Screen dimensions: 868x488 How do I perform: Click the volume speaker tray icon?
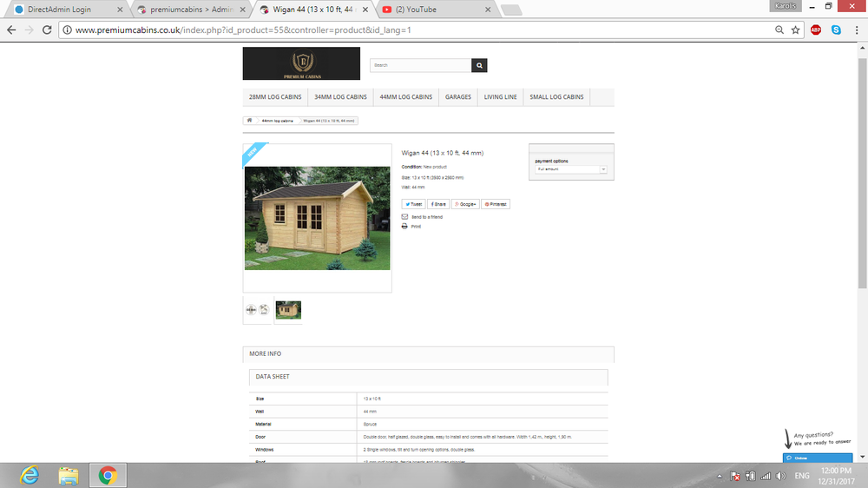pos(781,476)
